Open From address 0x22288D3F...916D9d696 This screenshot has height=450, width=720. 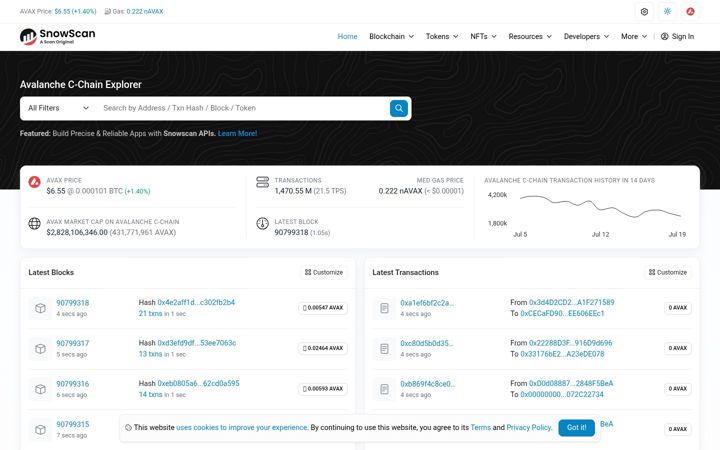coord(570,343)
